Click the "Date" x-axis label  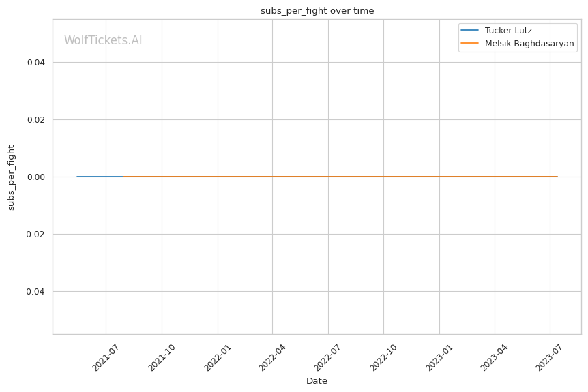click(317, 380)
